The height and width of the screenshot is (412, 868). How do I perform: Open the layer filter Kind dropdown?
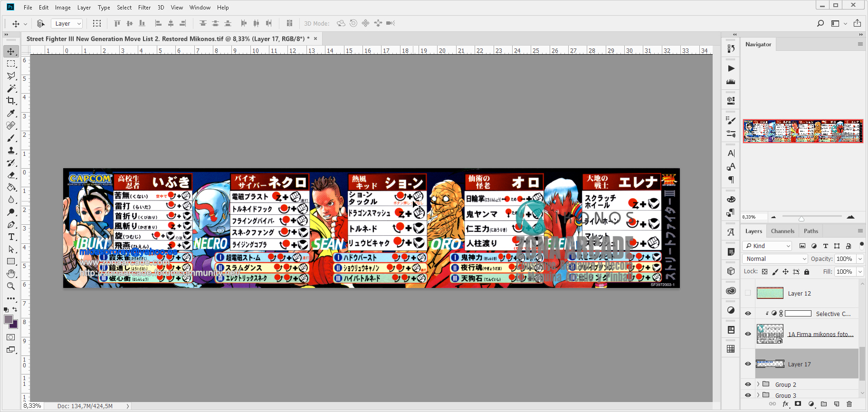(x=767, y=246)
